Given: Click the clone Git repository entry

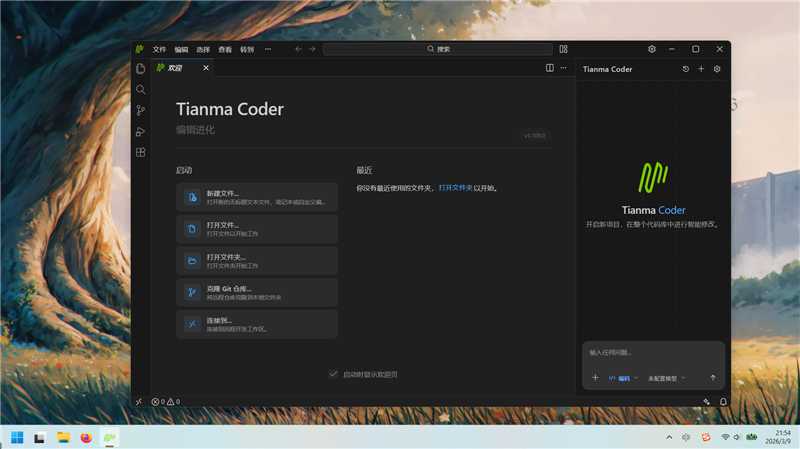Looking at the screenshot, I should (x=257, y=292).
